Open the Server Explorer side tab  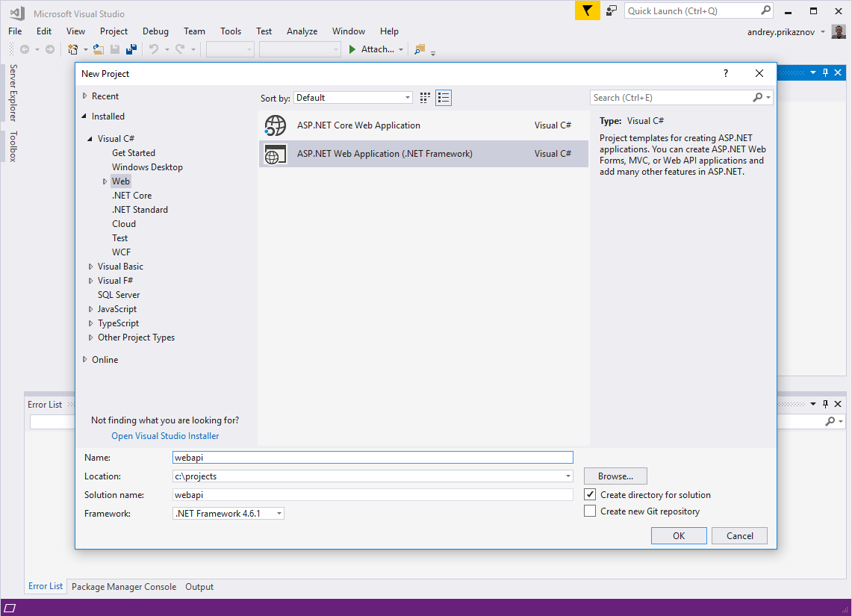pyautogui.click(x=13, y=93)
